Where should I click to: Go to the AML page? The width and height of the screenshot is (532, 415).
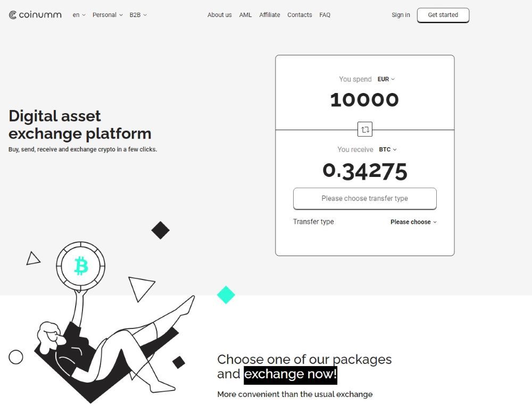245,15
